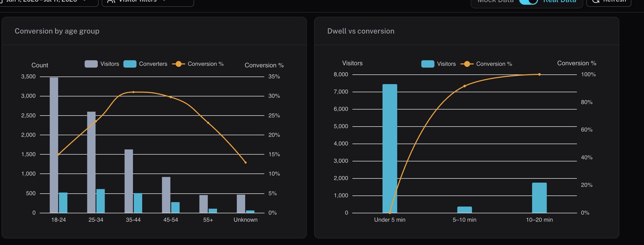Click the 45-54 gray visitors bar

[166, 195]
